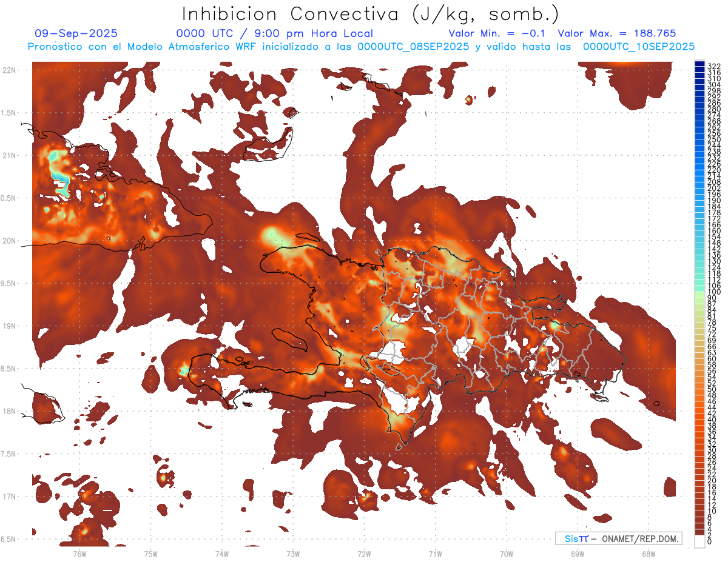
Task: Click the 68W longitude tick label
Action: (x=648, y=553)
